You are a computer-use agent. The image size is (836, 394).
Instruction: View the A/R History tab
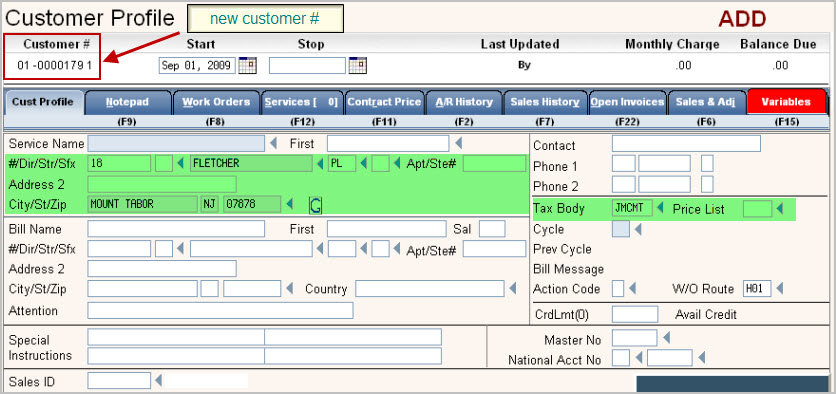click(x=464, y=102)
